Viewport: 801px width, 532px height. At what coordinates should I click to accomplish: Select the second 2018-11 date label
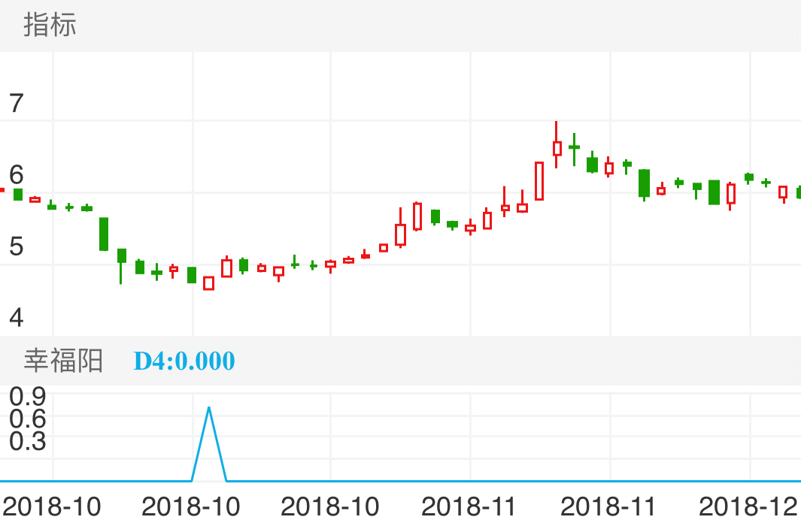608,507
